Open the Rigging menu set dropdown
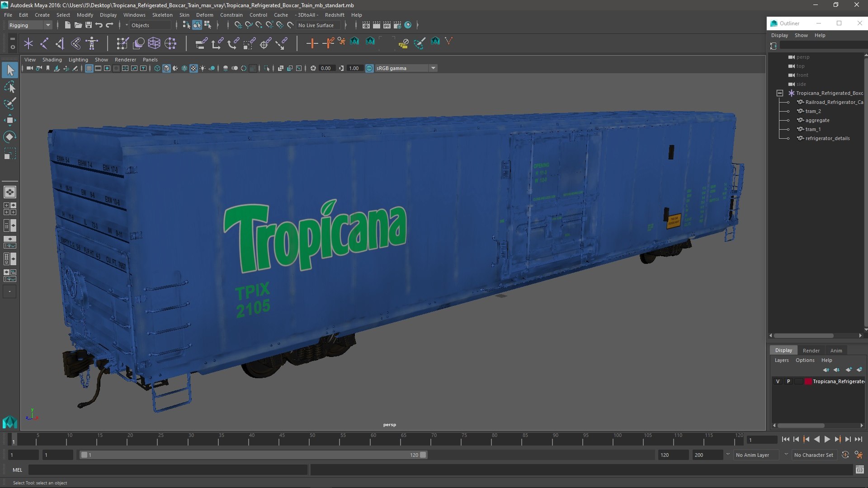 click(x=30, y=25)
